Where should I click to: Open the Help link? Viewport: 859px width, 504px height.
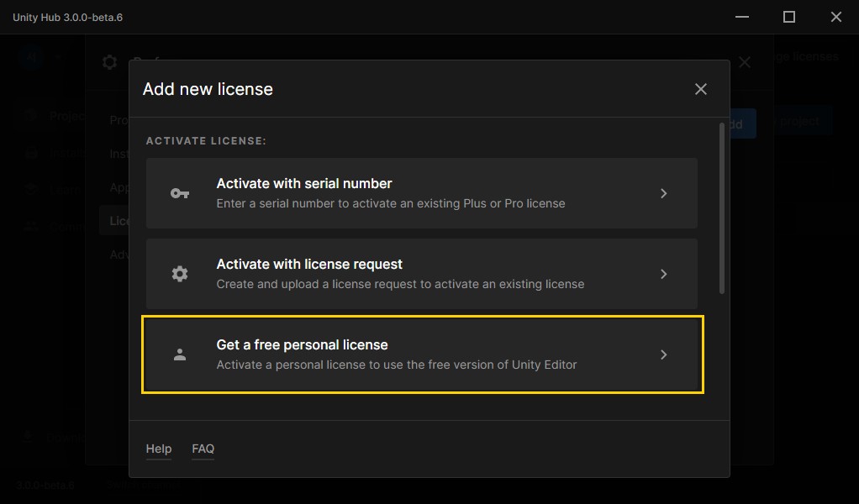[x=158, y=449]
